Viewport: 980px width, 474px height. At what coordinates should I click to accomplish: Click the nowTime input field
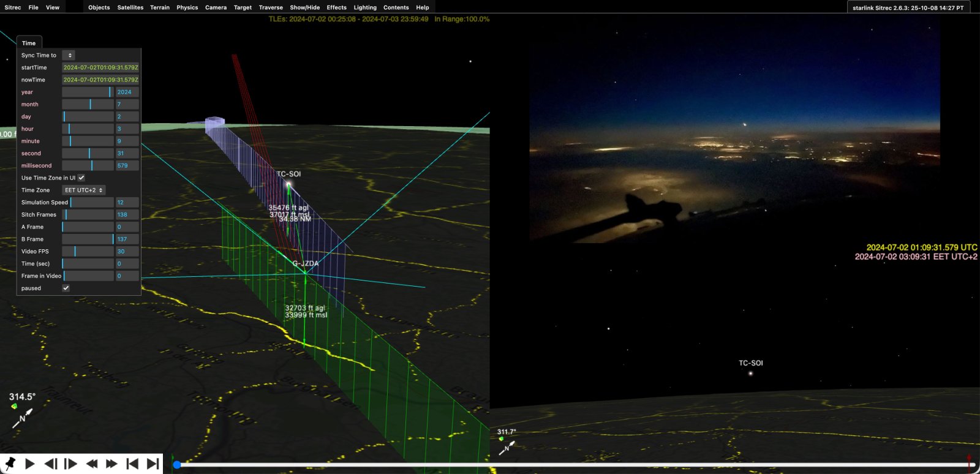(x=100, y=80)
